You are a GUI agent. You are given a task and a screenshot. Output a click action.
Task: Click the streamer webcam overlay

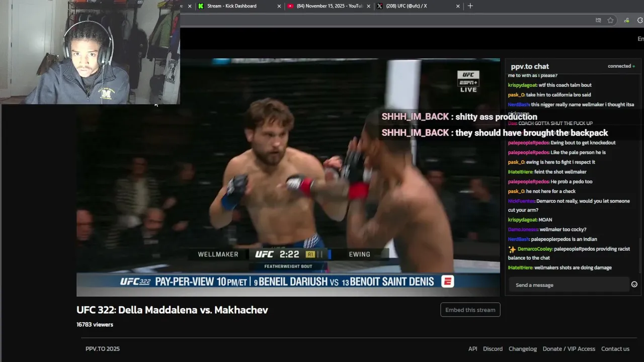[x=90, y=52]
